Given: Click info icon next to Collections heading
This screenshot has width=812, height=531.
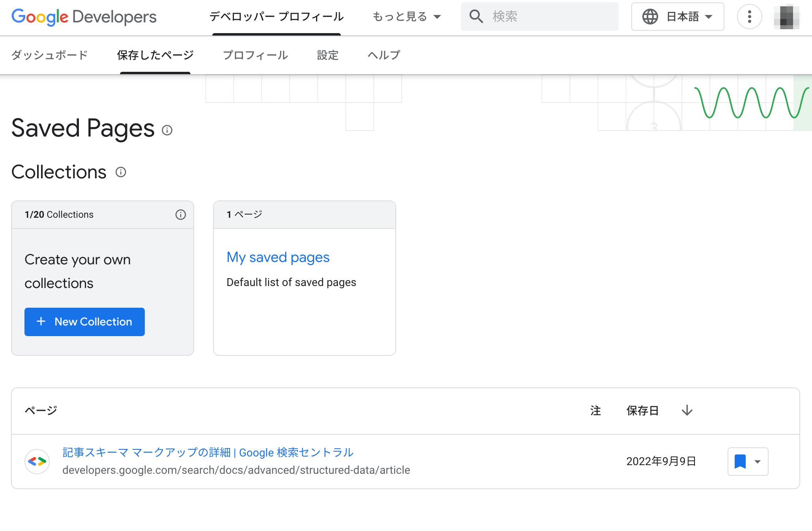Looking at the screenshot, I should (x=121, y=172).
